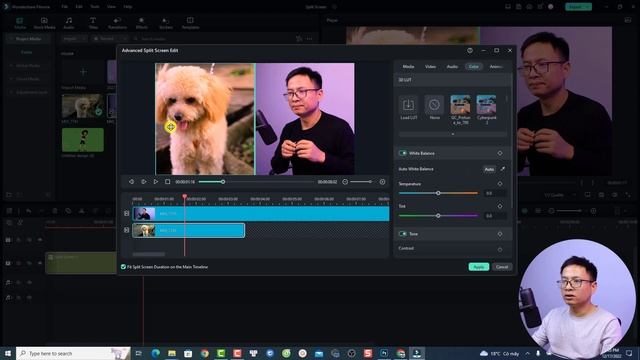Click the dialog timeline horizontal scrollbar
The width and height of the screenshot is (640, 360).
pos(149,254)
